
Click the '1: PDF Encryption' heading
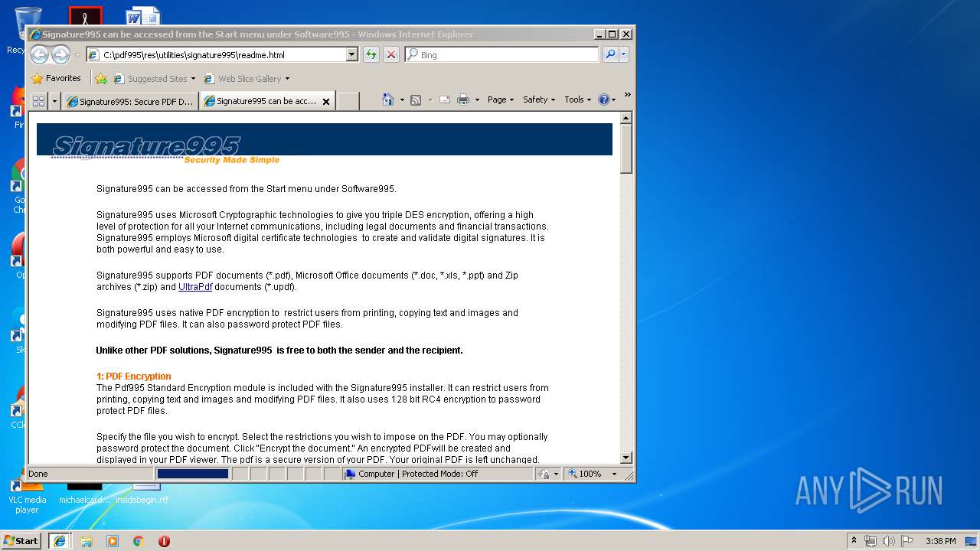[x=133, y=377]
